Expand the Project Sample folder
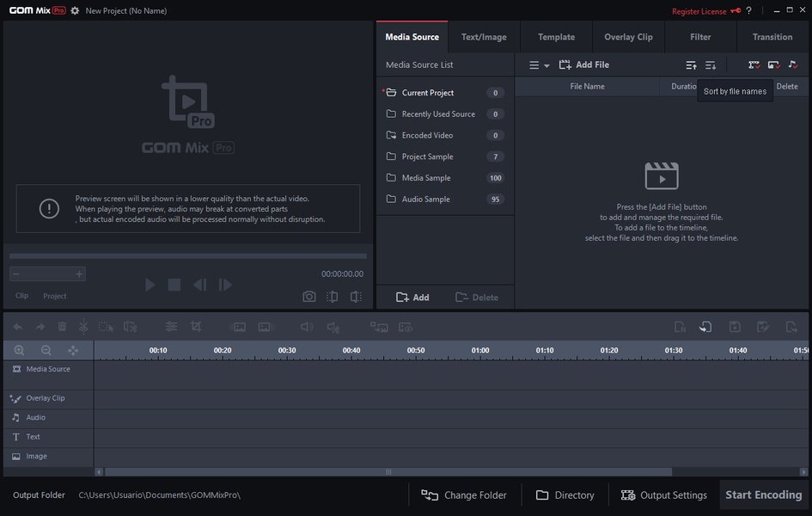Viewport: 812px width, 516px height. click(427, 157)
